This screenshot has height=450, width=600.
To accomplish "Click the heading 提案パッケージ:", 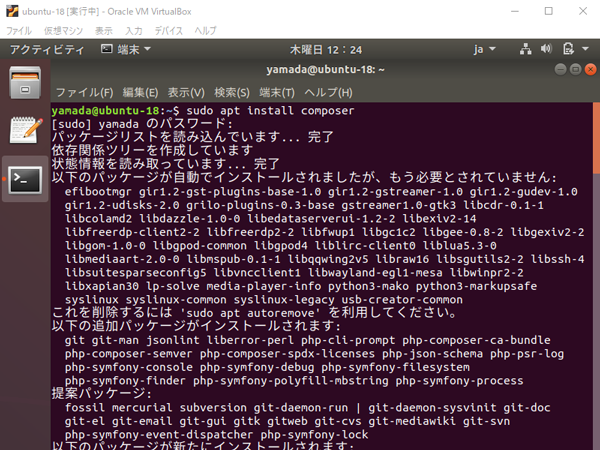I will pos(101,394).
